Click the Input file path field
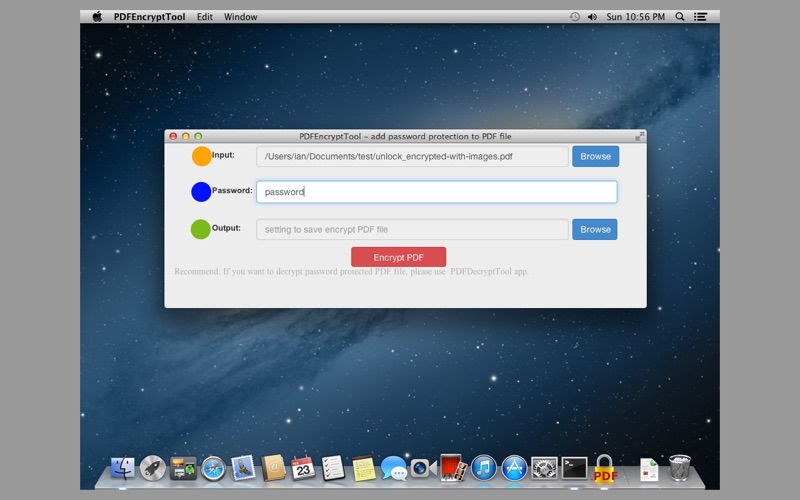 click(x=412, y=156)
